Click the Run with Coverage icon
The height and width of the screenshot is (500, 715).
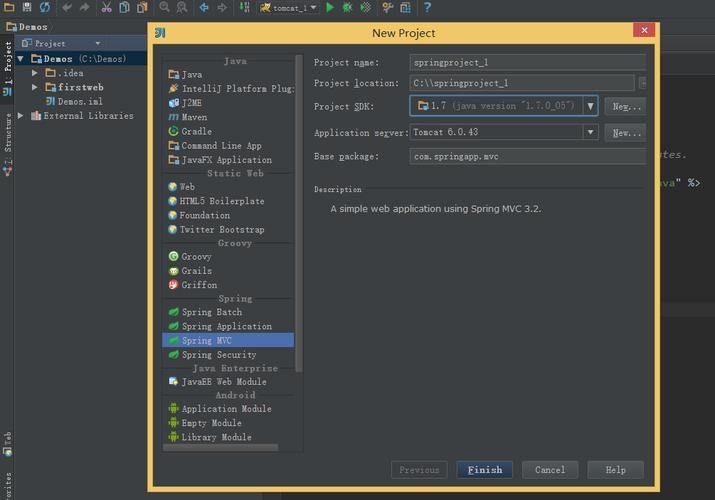pos(366,7)
